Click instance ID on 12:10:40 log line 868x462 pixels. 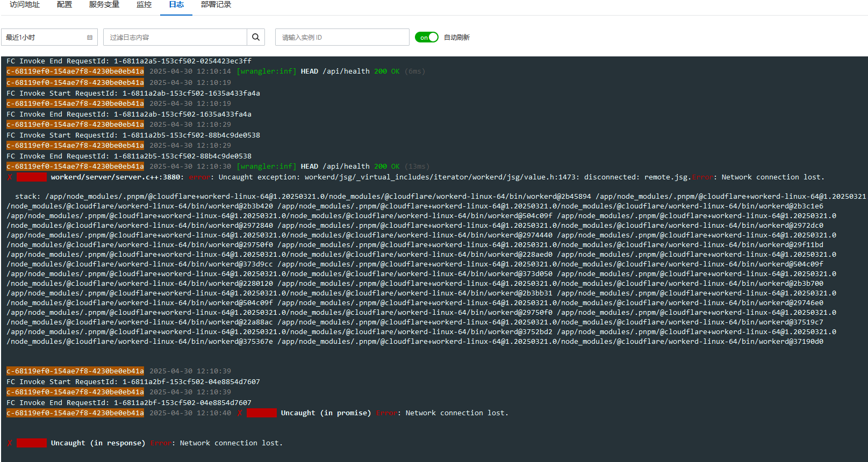click(75, 413)
